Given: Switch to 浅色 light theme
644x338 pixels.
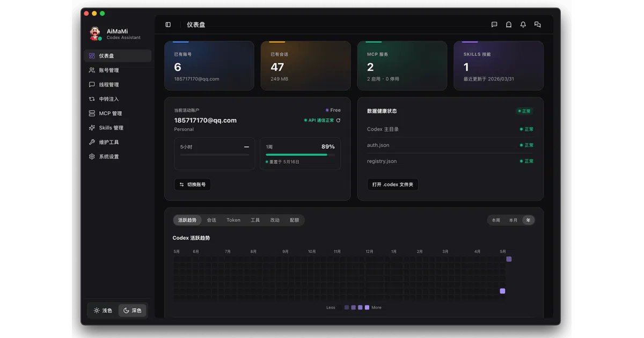Looking at the screenshot, I should click(103, 311).
